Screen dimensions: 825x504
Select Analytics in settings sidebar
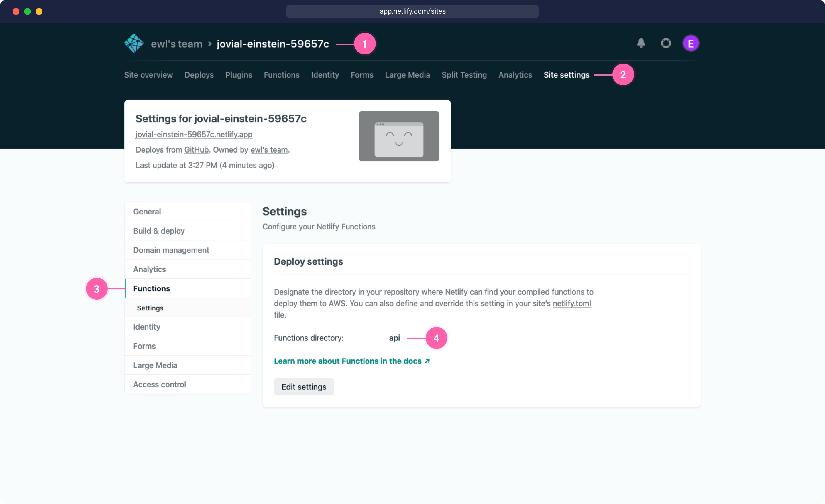click(188, 269)
